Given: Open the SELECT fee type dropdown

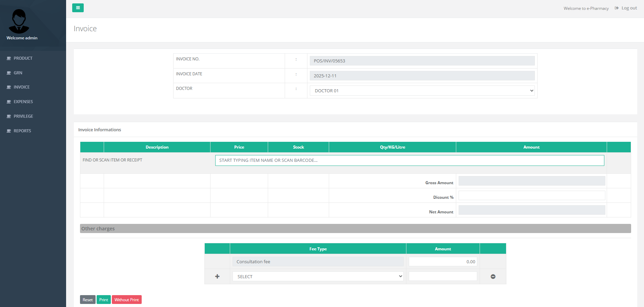Looking at the screenshot, I should (x=318, y=276).
